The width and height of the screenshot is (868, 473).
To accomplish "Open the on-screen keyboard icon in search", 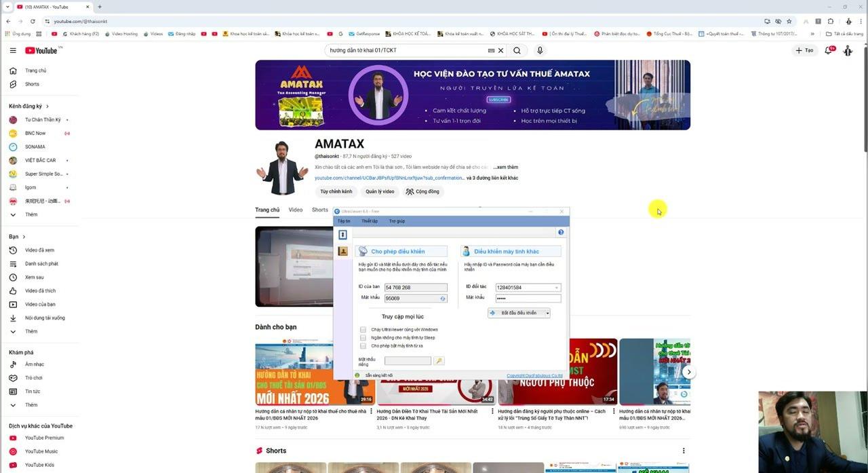I will point(491,50).
